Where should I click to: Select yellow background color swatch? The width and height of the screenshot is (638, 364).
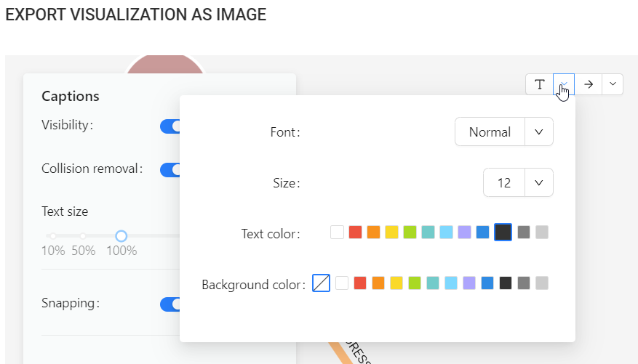click(396, 283)
